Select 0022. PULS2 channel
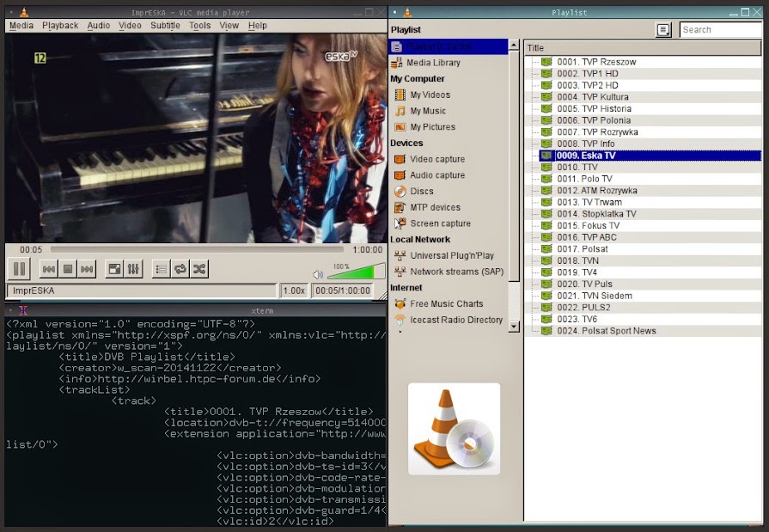 pyautogui.click(x=643, y=308)
